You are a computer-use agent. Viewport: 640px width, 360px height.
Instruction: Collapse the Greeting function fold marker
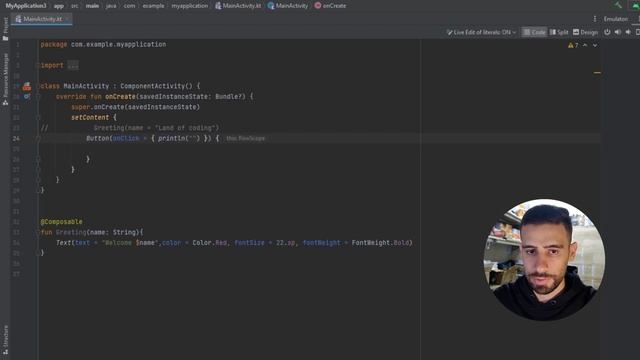point(38,232)
